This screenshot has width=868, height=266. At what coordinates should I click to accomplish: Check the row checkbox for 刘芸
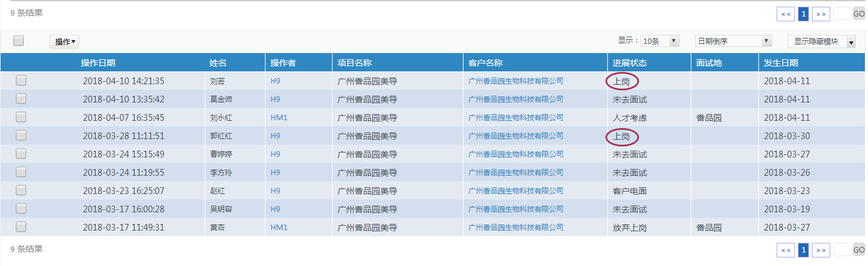coord(21,80)
